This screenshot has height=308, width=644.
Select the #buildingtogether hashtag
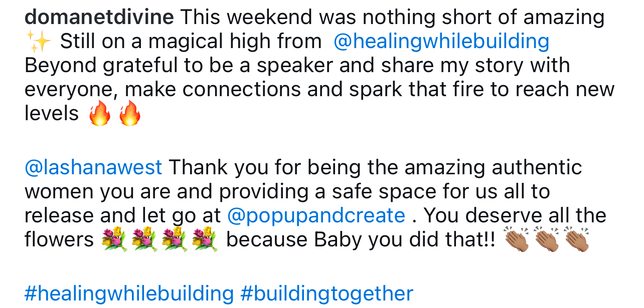pos(327,293)
